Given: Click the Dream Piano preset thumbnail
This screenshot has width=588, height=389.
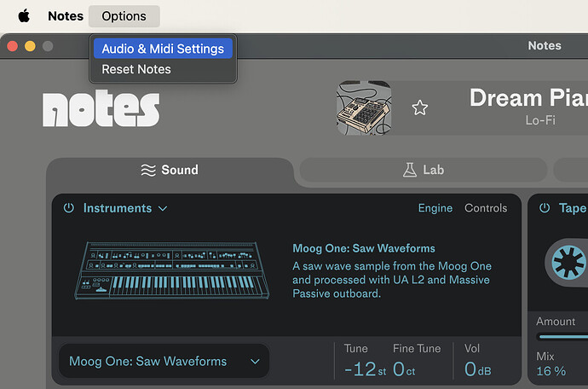Looking at the screenshot, I should (x=364, y=108).
